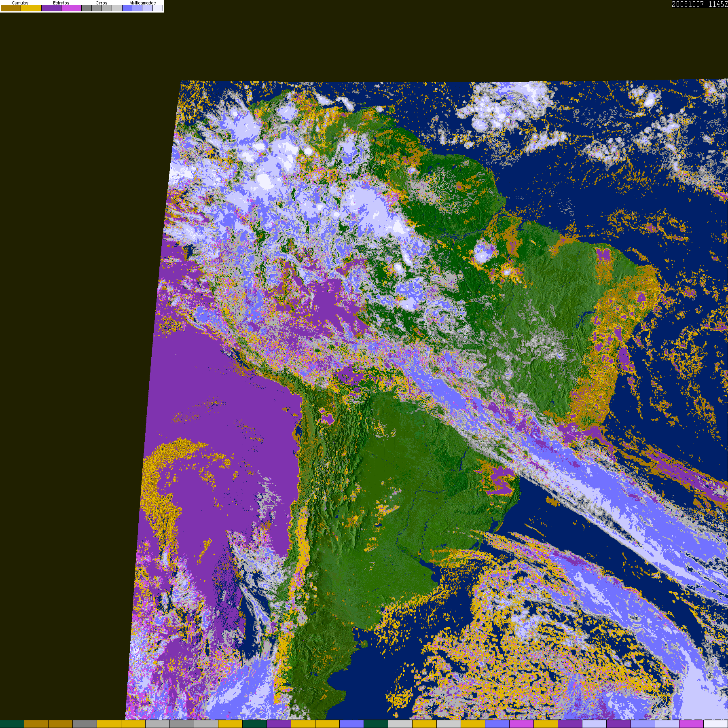
Task: Click the white swatch in bottom color strip
Action: (715, 724)
